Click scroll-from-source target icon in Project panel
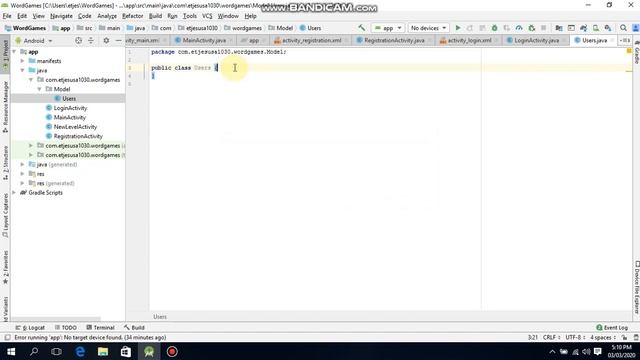Image resolution: width=640 pixels, height=360 pixels. click(78, 40)
